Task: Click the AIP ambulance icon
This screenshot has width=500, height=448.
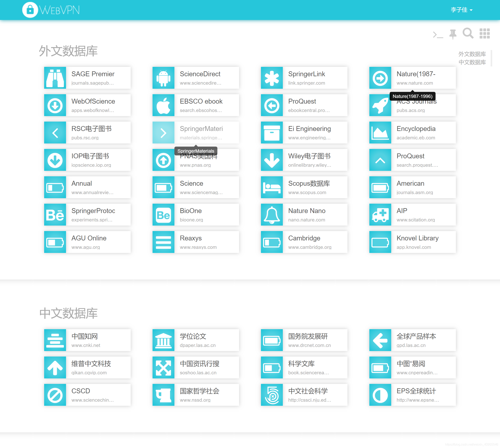Action: pos(380,215)
